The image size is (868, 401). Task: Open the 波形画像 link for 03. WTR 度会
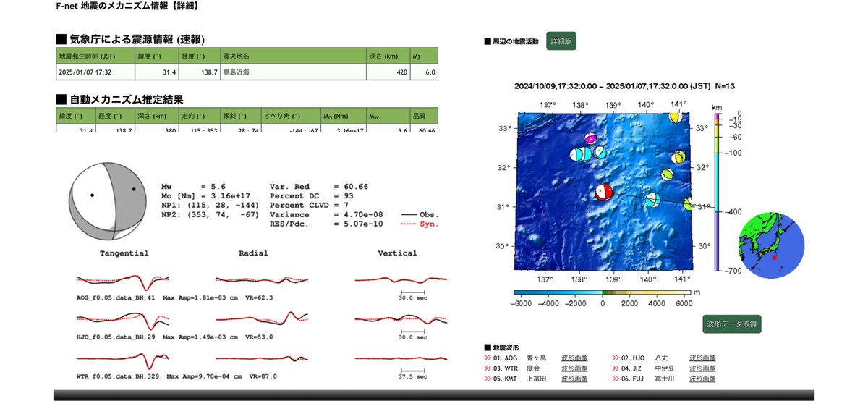[574, 368]
